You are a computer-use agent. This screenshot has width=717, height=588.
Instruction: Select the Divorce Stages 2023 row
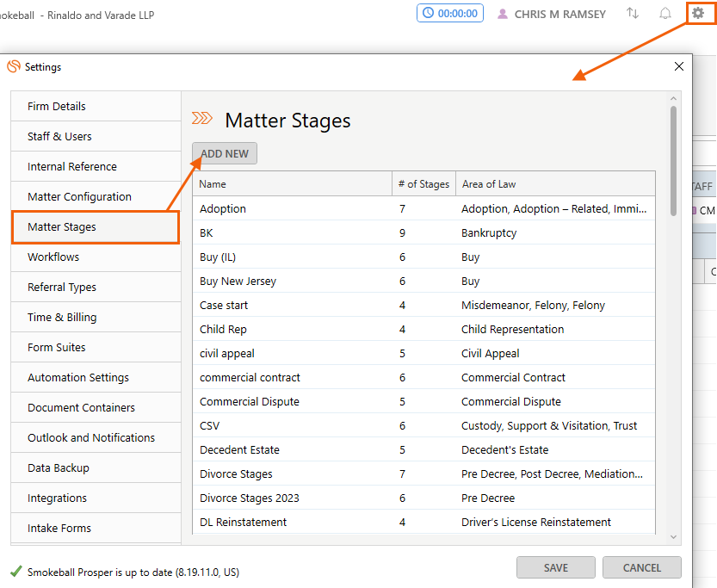tap(423, 498)
